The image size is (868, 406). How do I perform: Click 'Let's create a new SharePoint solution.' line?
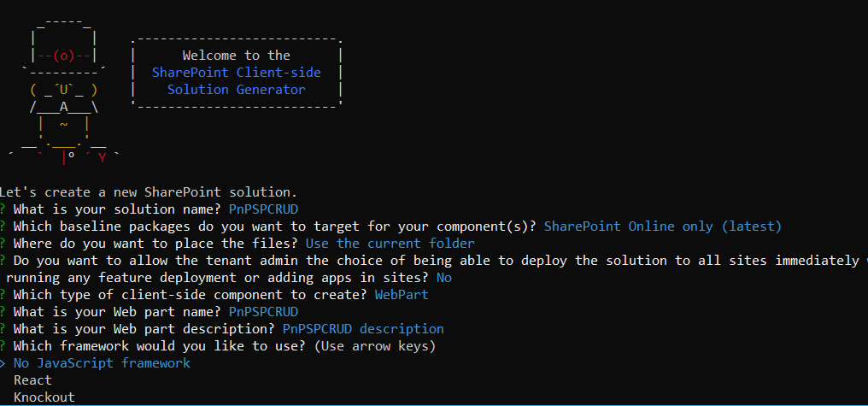(x=149, y=192)
